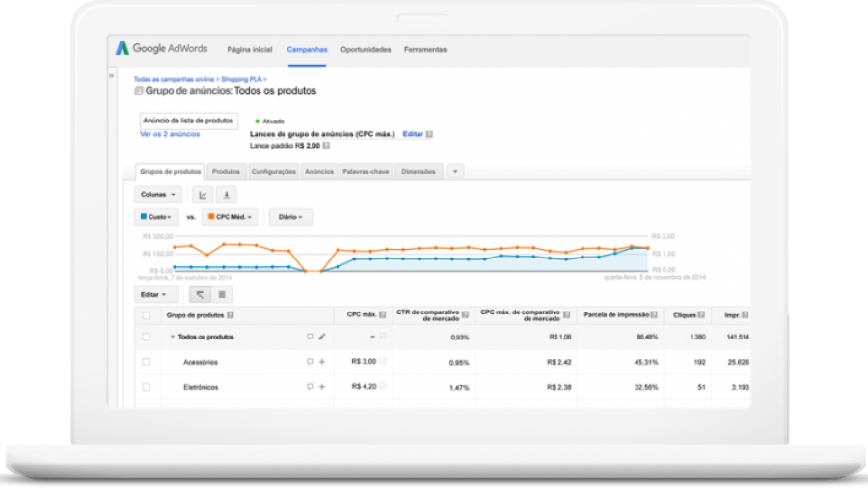Follow the Shopping PLA breadcrumb link
This screenshot has width=868, height=488.
[241, 80]
